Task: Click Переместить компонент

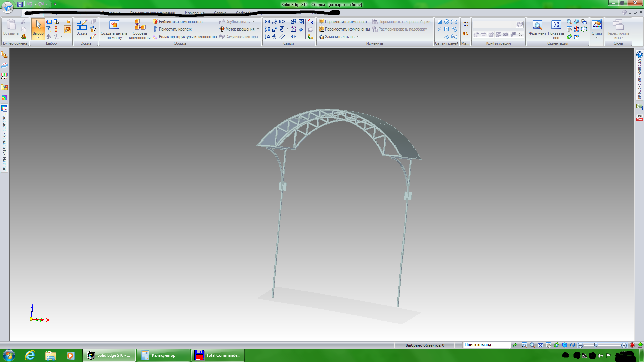Action: (x=343, y=22)
